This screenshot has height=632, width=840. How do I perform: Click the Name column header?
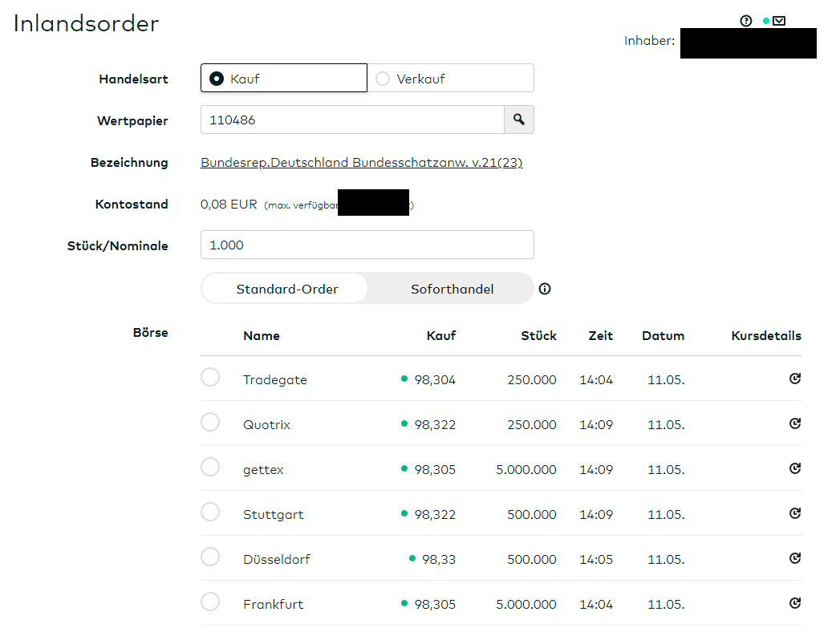262,336
